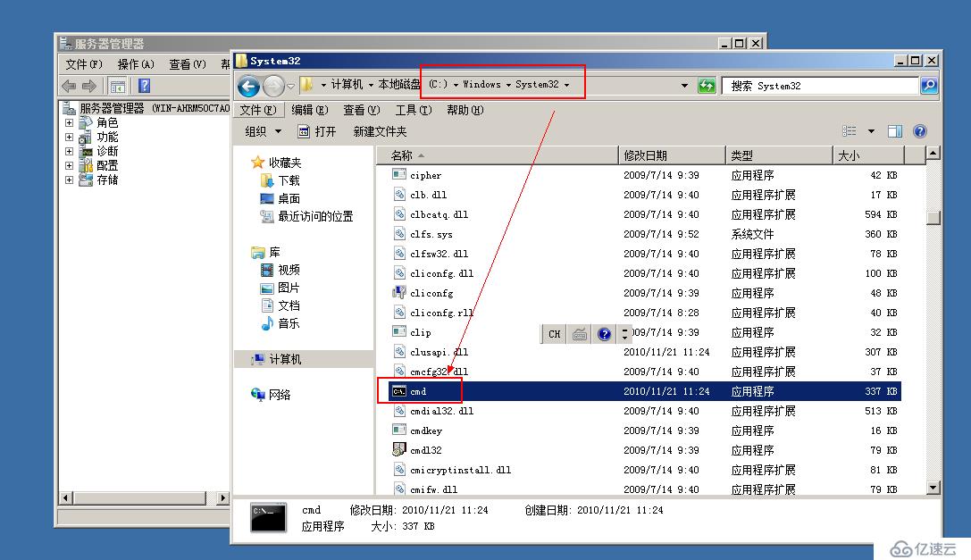971x560 pixels.
Task: Select the file cmdial32.dll
Action: point(441,411)
